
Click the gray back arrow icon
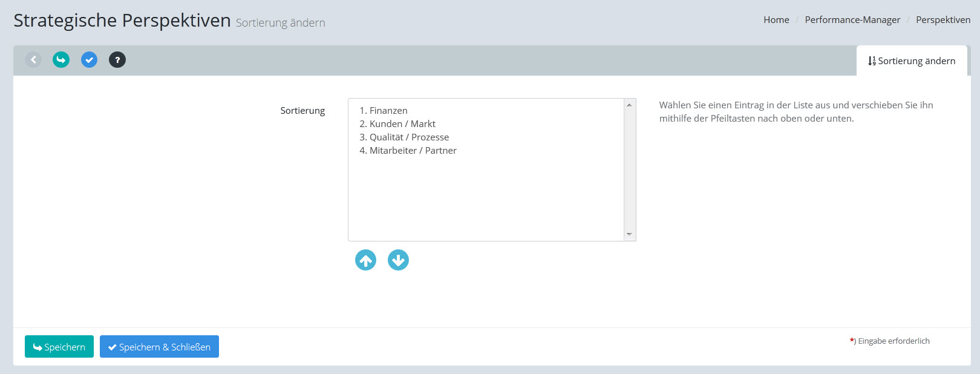33,60
